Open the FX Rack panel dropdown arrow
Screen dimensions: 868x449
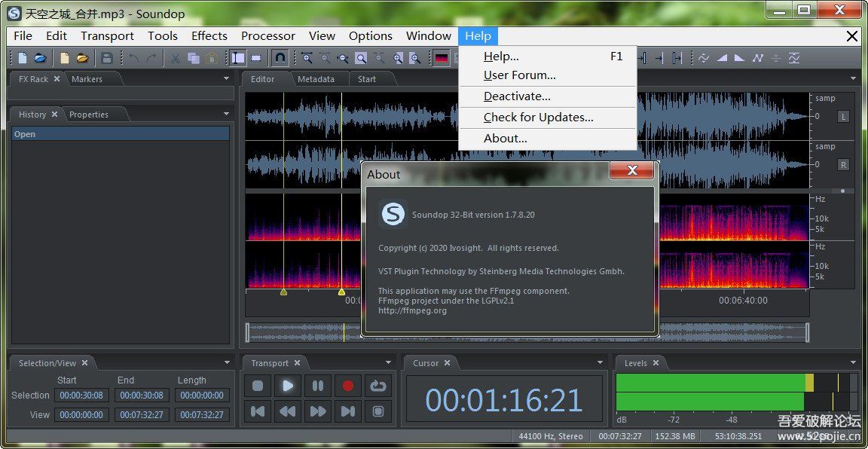click(x=226, y=79)
